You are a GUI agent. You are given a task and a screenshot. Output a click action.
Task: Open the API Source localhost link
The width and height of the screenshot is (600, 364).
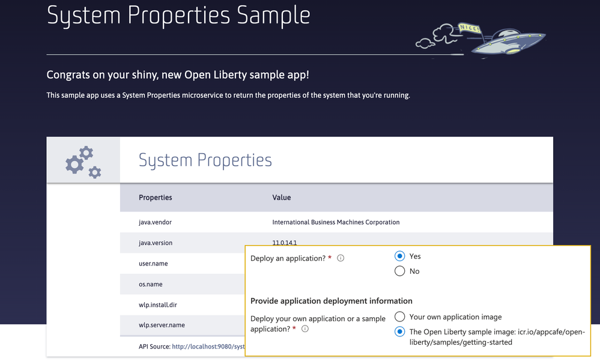pyautogui.click(x=208, y=347)
